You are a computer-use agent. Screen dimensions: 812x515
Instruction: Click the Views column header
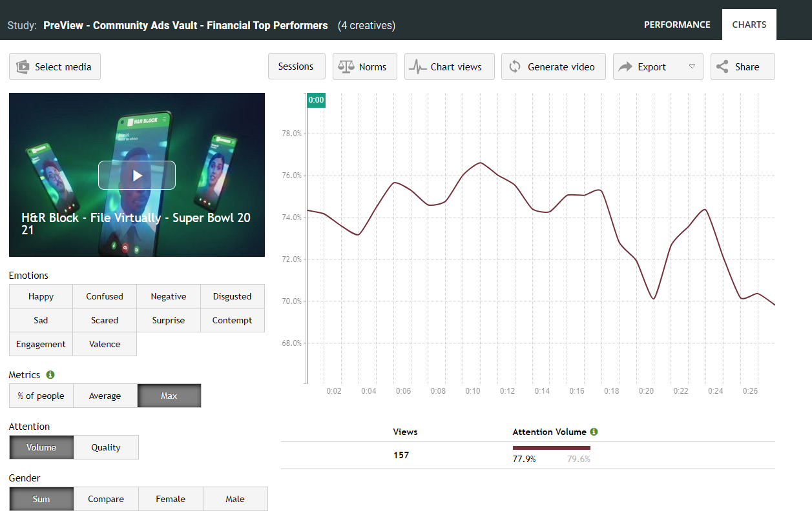(x=405, y=432)
